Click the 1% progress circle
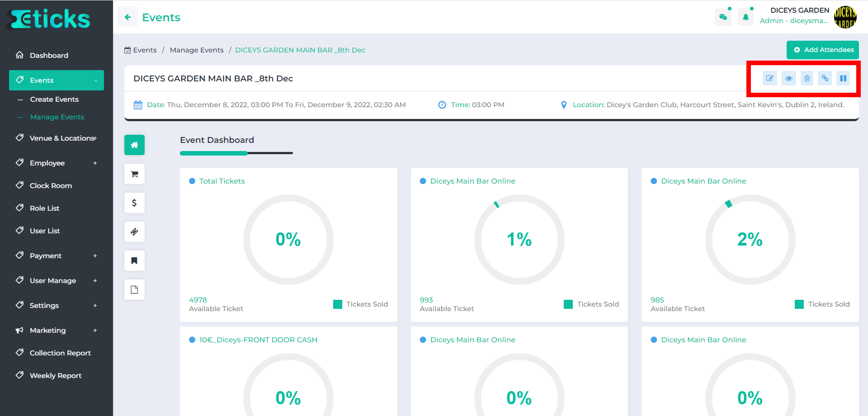 click(x=519, y=240)
